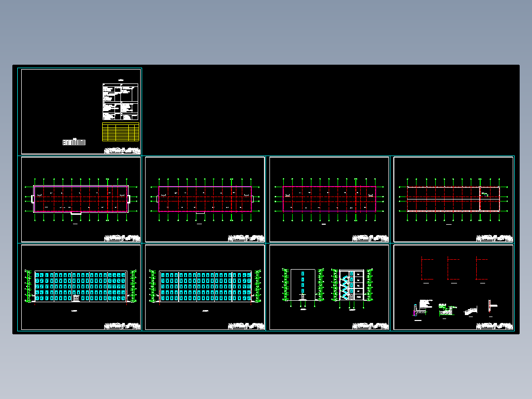
Task: Click the white design notes text block
Action: tap(120, 102)
